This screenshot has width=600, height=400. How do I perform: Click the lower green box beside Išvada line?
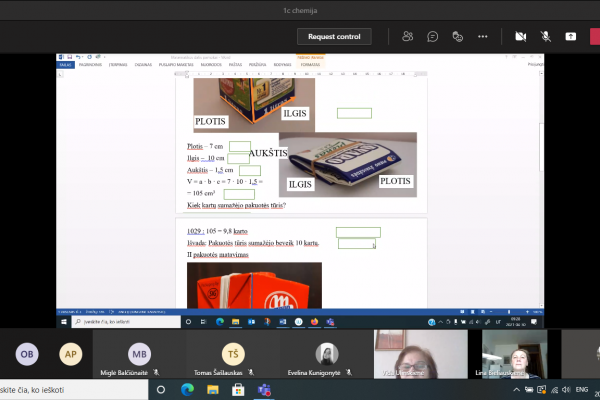(357, 243)
